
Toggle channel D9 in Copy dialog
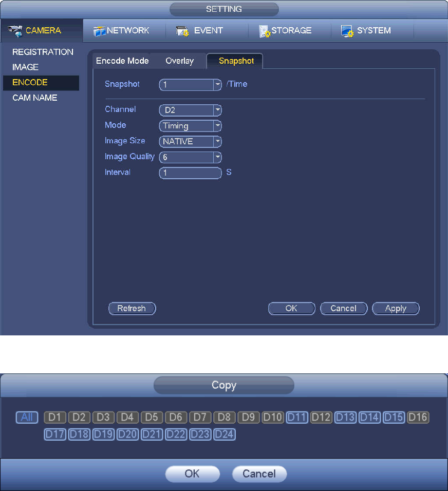pos(249,418)
